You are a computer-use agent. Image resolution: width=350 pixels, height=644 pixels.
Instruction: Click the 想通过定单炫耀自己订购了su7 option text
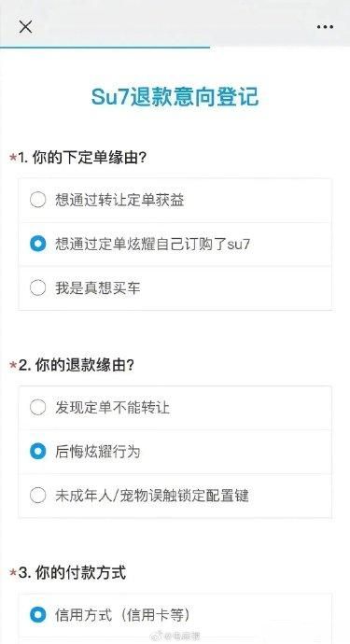pos(152,244)
